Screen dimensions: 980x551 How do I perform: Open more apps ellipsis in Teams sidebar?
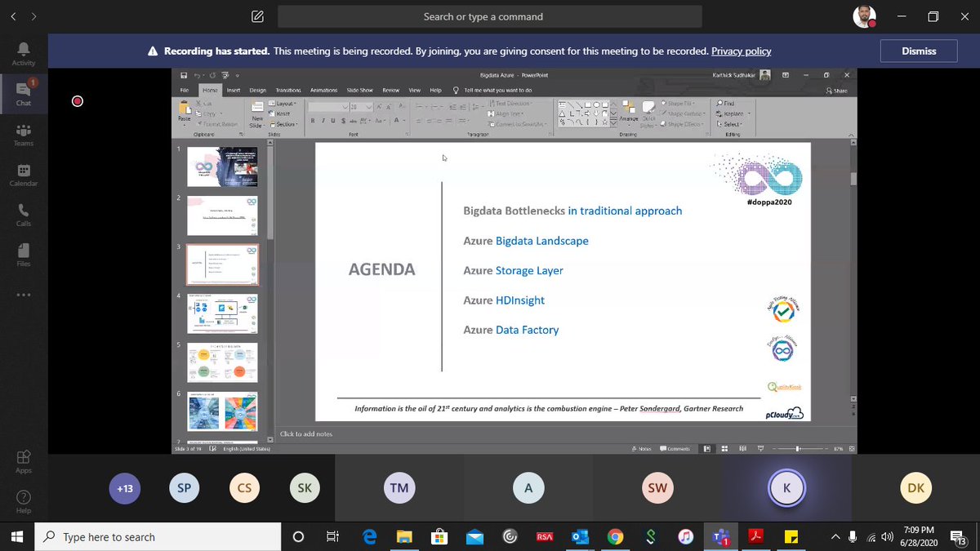(23, 295)
